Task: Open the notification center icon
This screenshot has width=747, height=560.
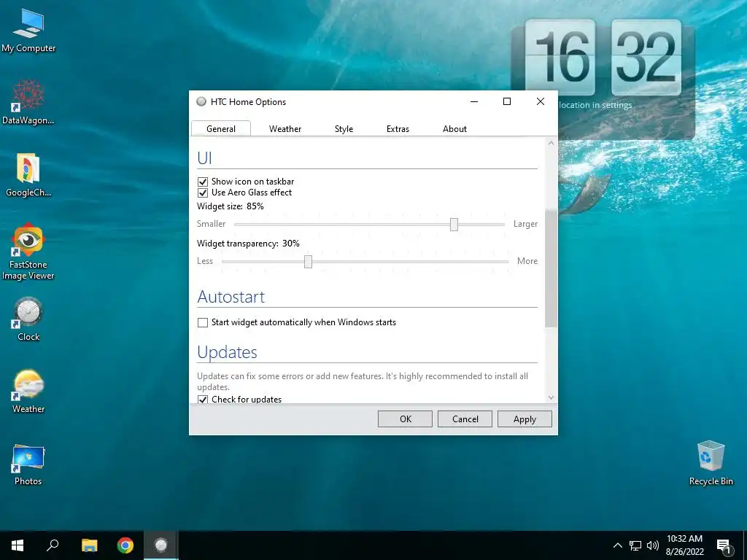Action: pyautogui.click(x=724, y=546)
